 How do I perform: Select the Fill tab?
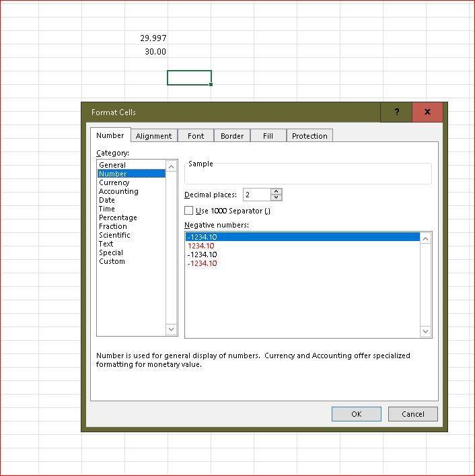click(x=268, y=136)
